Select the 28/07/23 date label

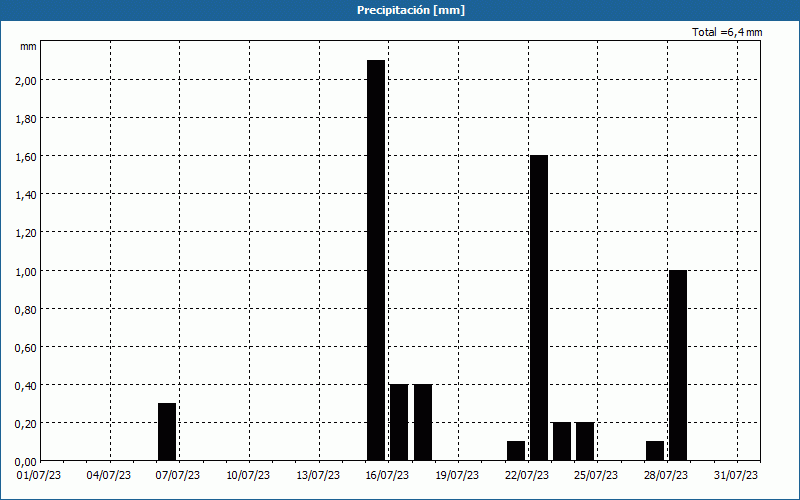pyautogui.click(x=666, y=475)
